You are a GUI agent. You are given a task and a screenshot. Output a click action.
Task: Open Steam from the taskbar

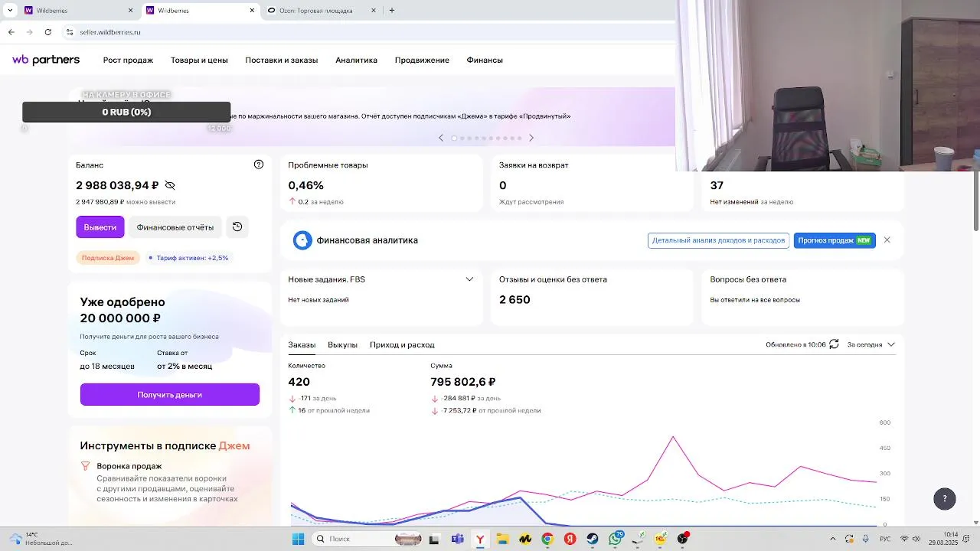[x=593, y=539]
